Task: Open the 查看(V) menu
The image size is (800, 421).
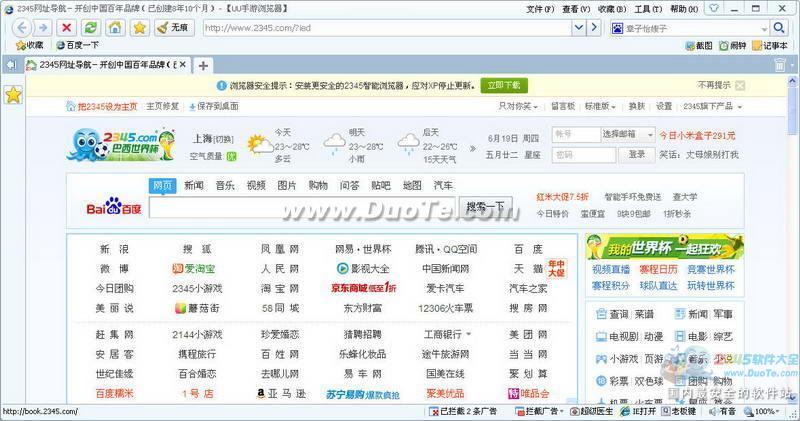Action: tap(576, 9)
